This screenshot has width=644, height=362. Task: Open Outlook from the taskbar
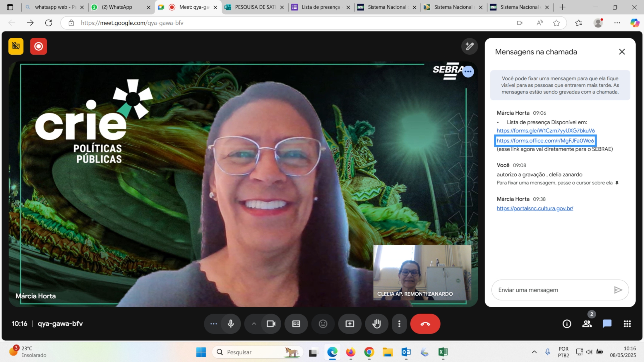pos(406,352)
